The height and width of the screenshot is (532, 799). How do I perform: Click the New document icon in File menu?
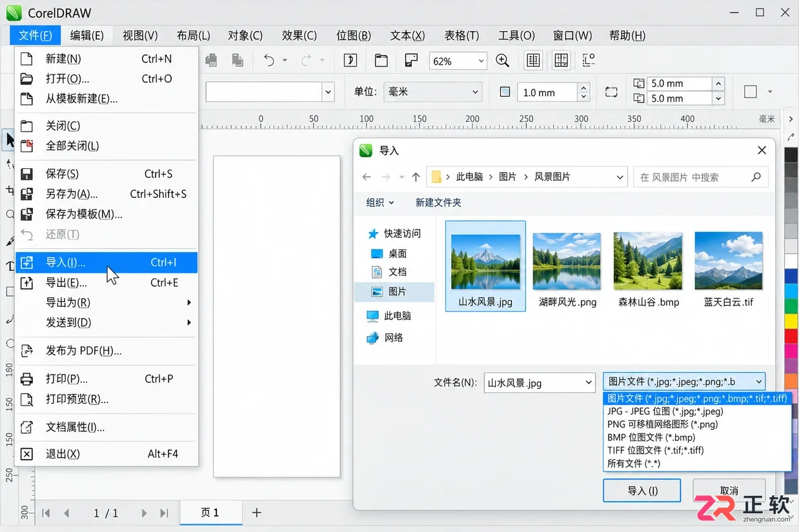click(x=26, y=59)
